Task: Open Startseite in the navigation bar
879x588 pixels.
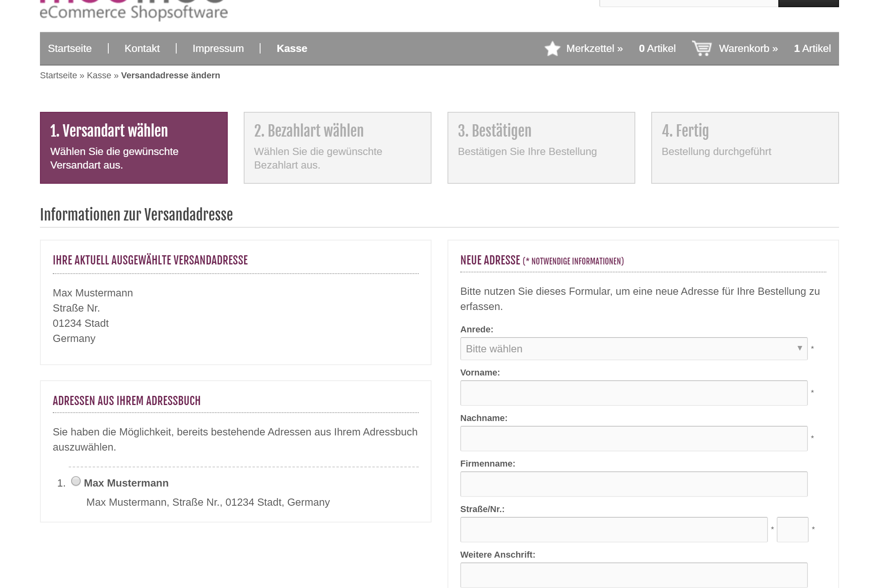Action: tap(70, 49)
